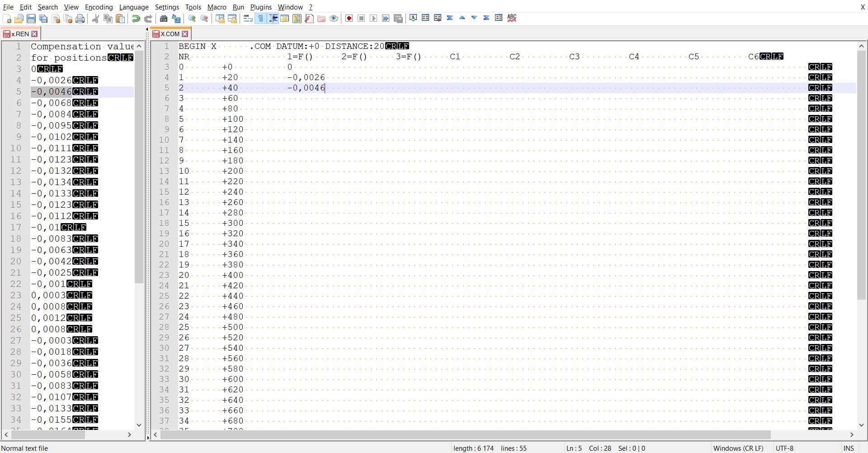
Task: Click the Paste clipboard icon
Action: [x=120, y=19]
